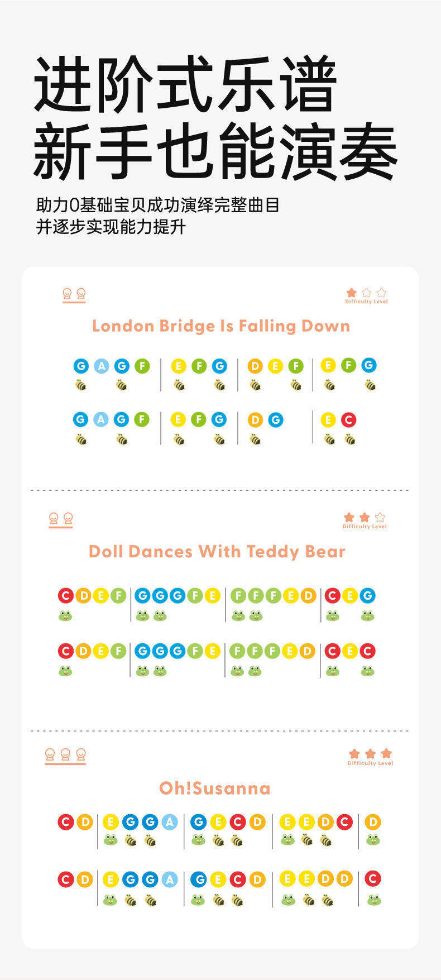The image size is (441, 980).
Task: Click the filled star in London Bridge's difficulty
Action: 351,293
